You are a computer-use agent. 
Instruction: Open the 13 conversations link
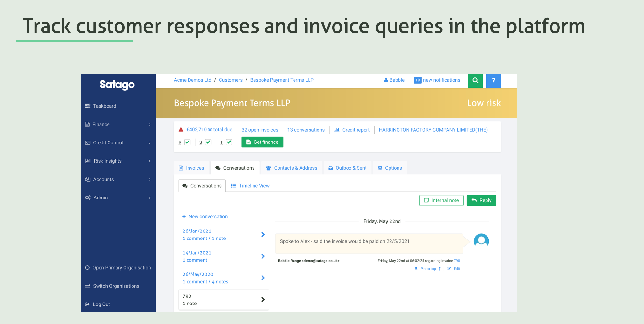[x=306, y=130]
